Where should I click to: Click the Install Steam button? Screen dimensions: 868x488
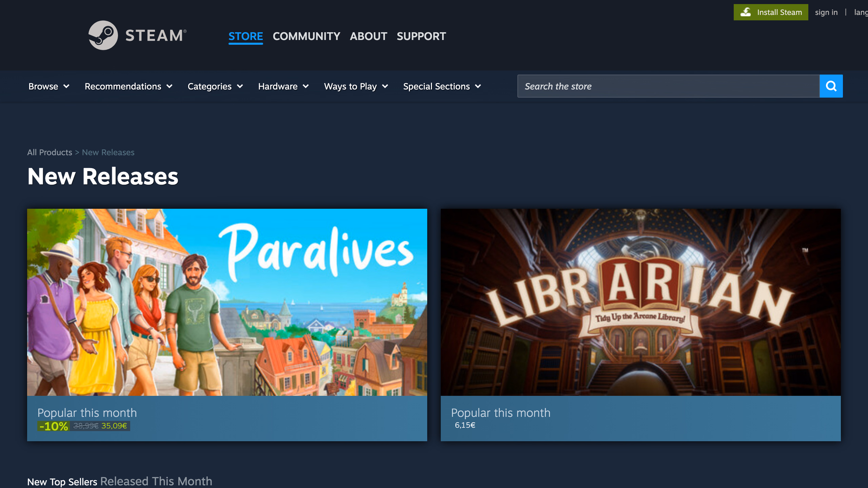771,12
